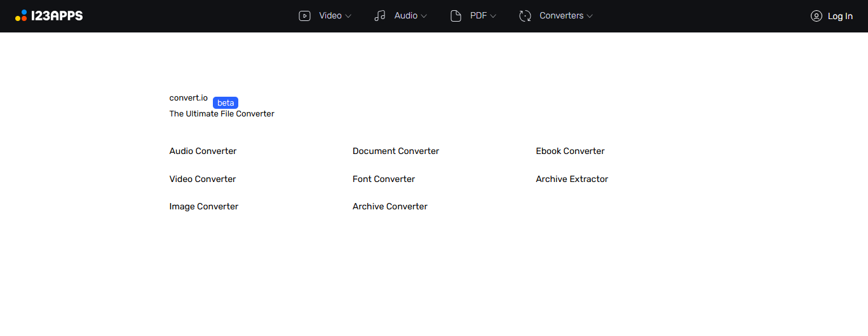Open the Document Converter link

396,151
